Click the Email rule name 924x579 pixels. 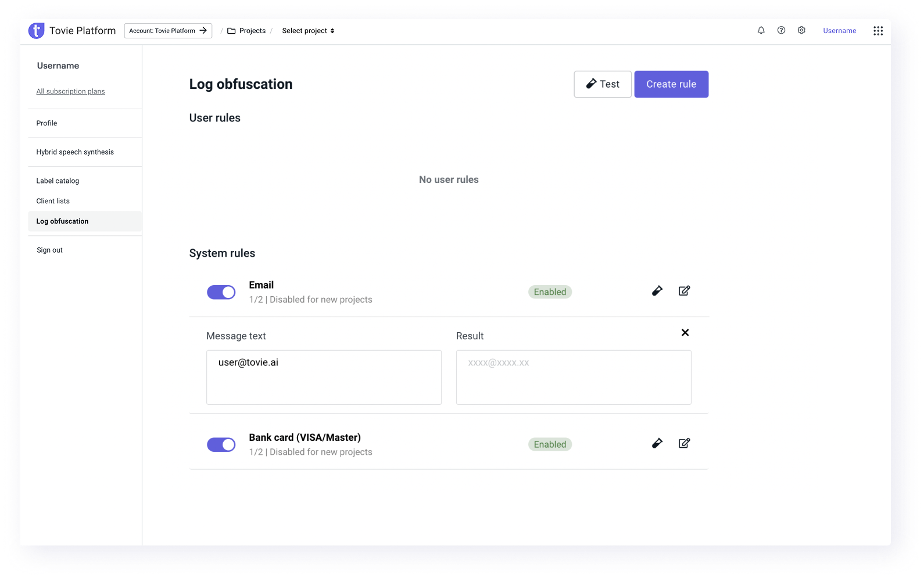tap(262, 285)
